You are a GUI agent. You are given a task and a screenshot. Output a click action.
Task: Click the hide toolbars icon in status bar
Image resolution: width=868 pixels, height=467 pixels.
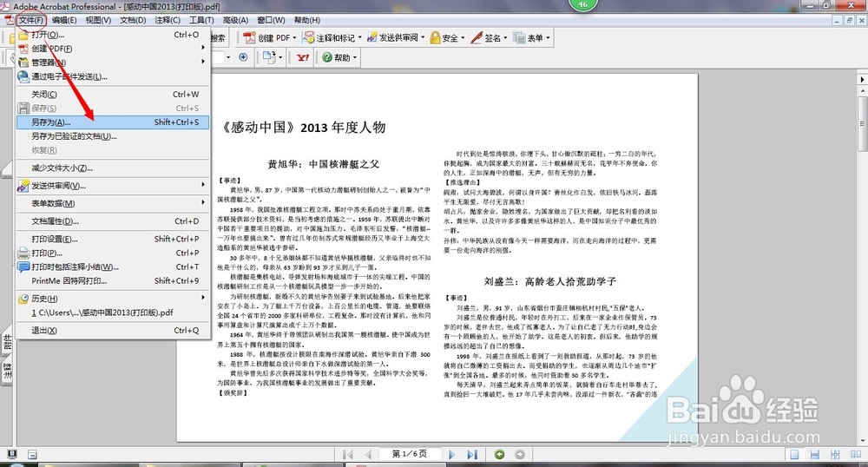(x=32, y=454)
